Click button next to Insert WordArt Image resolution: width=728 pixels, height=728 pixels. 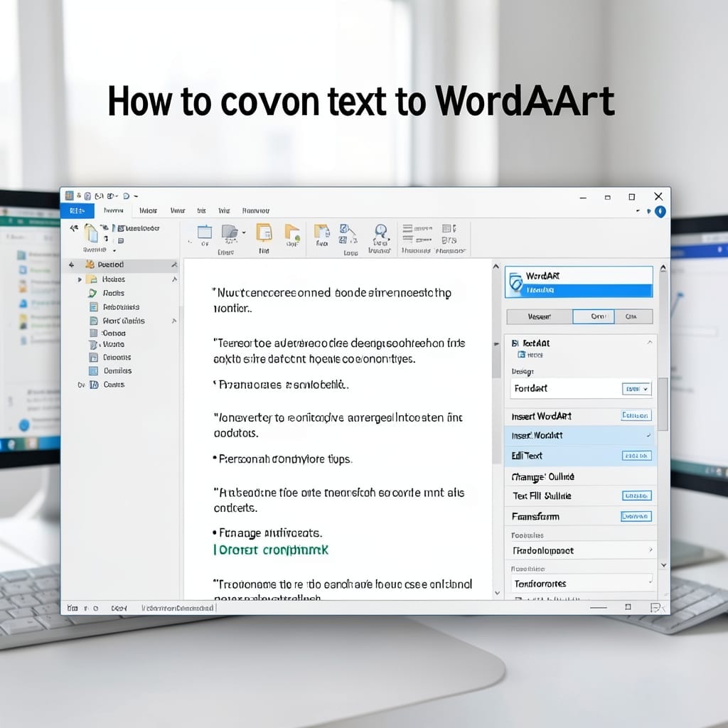pyautogui.click(x=636, y=415)
